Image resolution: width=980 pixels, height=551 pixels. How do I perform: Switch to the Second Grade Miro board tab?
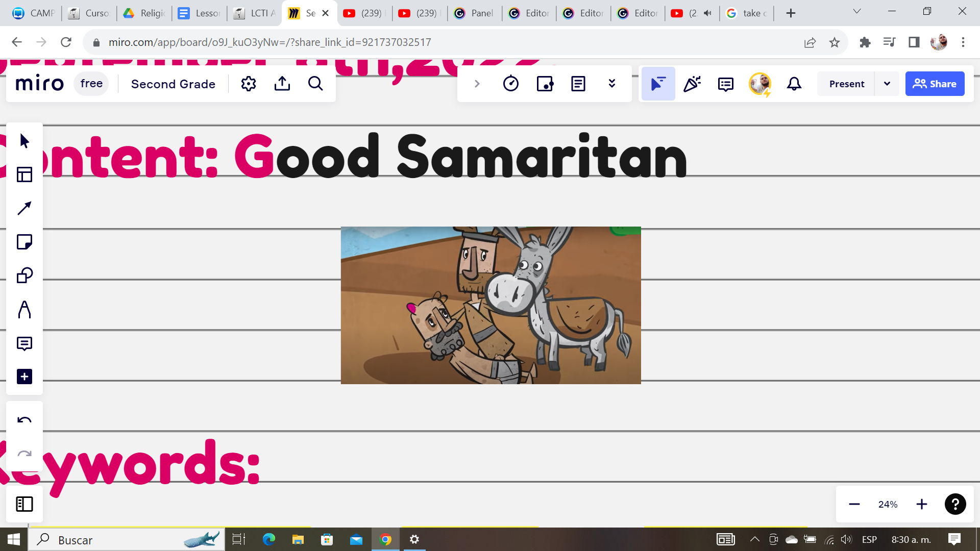[x=306, y=13]
